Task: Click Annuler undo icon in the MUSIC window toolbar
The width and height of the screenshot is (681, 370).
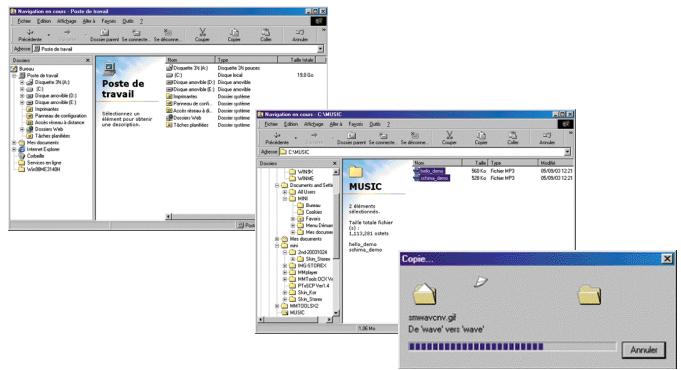Action: coord(547,135)
